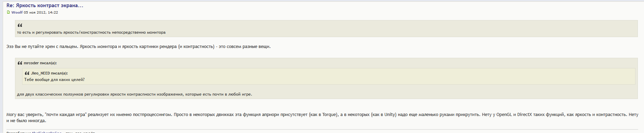644x133 pixels.
Task: Click the quote mark icon beside 'Jleo_NEED писал(а):'
Action: click(x=27, y=73)
